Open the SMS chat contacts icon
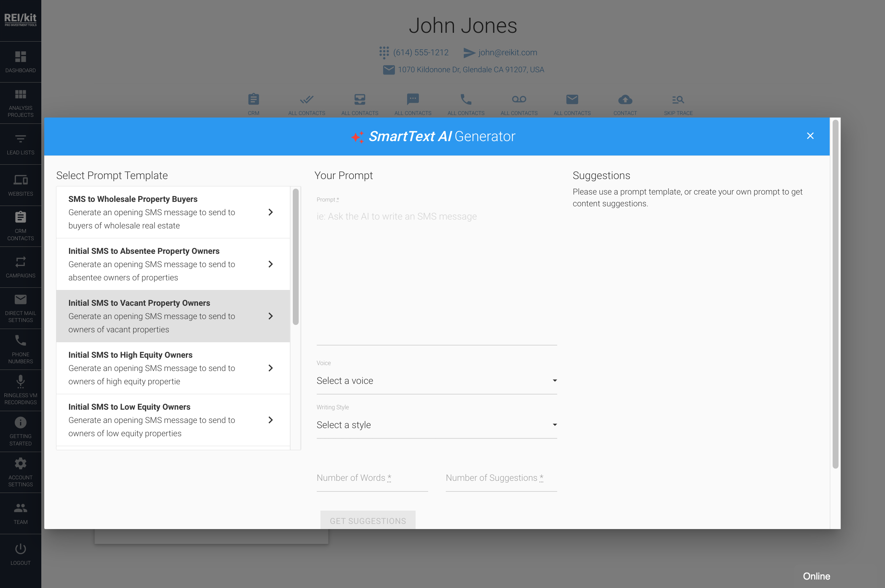Screen dimensions: 885x588 [413, 99]
